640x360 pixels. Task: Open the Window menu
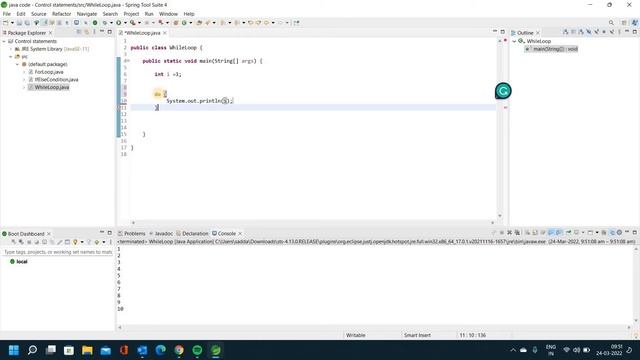pyautogui.click(x=168, y=14)
